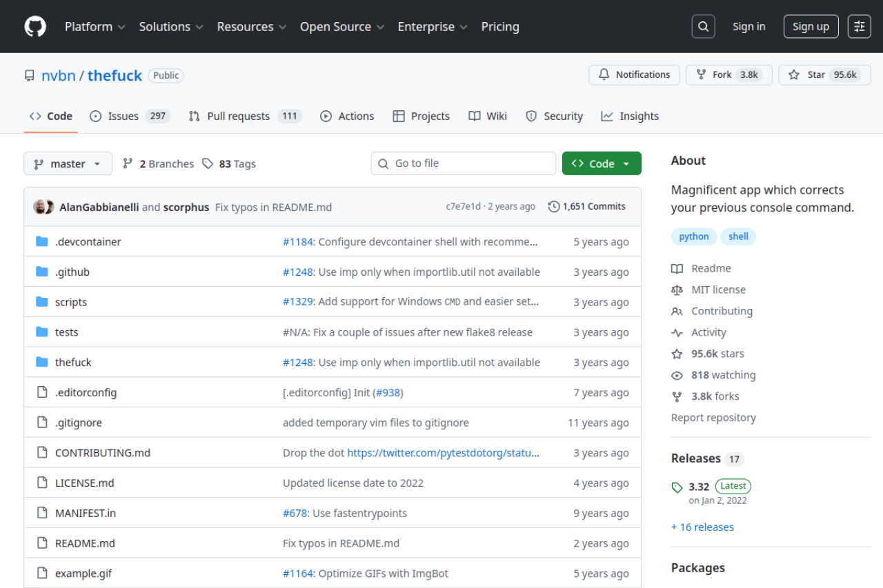
Task: Open the command palette icon in the header
Action: tap(859, 26)
